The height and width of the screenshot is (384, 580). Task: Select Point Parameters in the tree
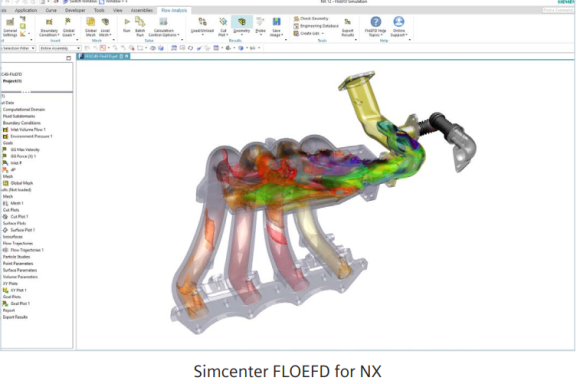(x=18, y=263)
